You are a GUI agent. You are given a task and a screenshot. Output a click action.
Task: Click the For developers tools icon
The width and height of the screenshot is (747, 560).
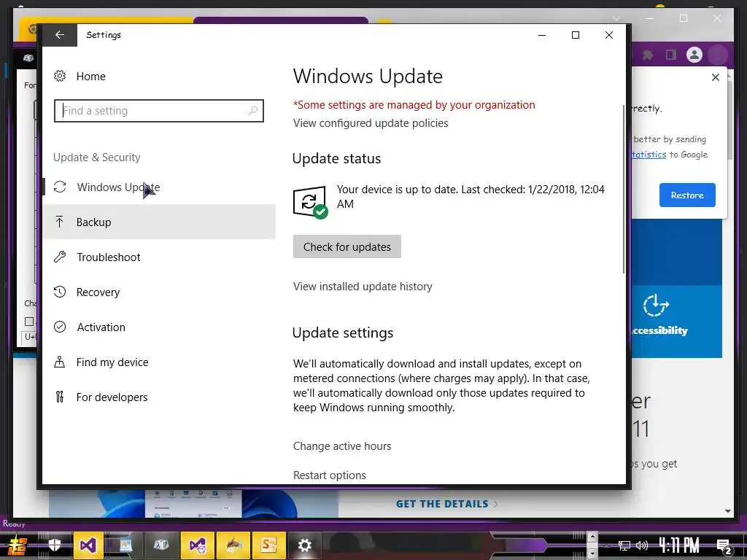coord(60,397)
